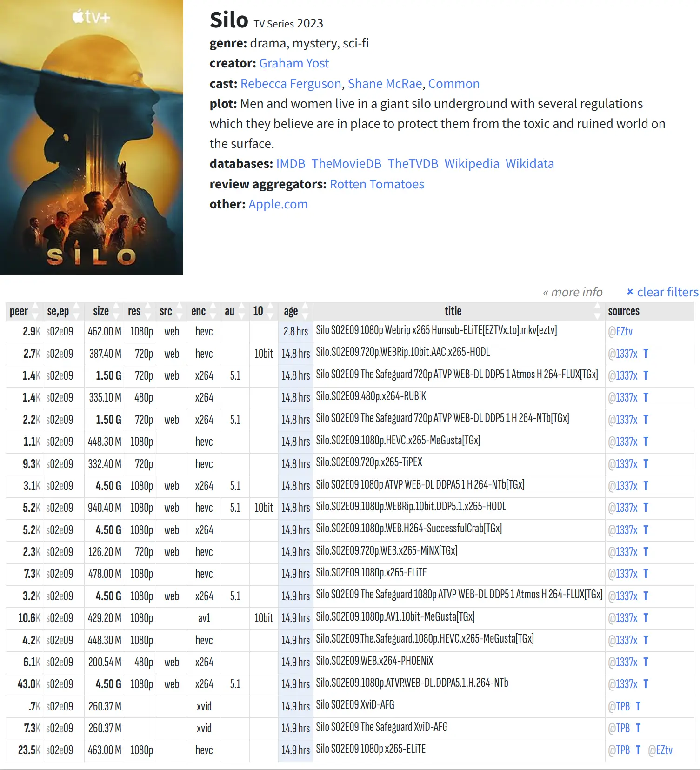The image size is (700, 770).
Task: Sort by the src column header
Action: 166,311
